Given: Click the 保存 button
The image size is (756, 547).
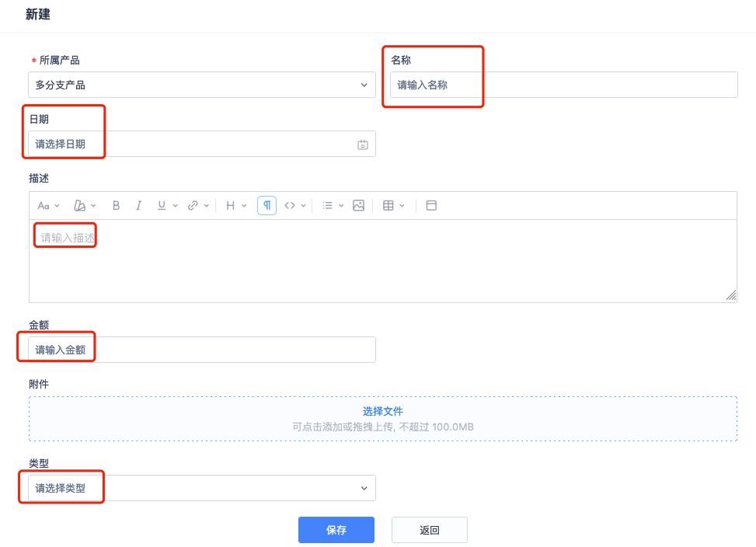Looking at the screenshot, I should (336, 530).
